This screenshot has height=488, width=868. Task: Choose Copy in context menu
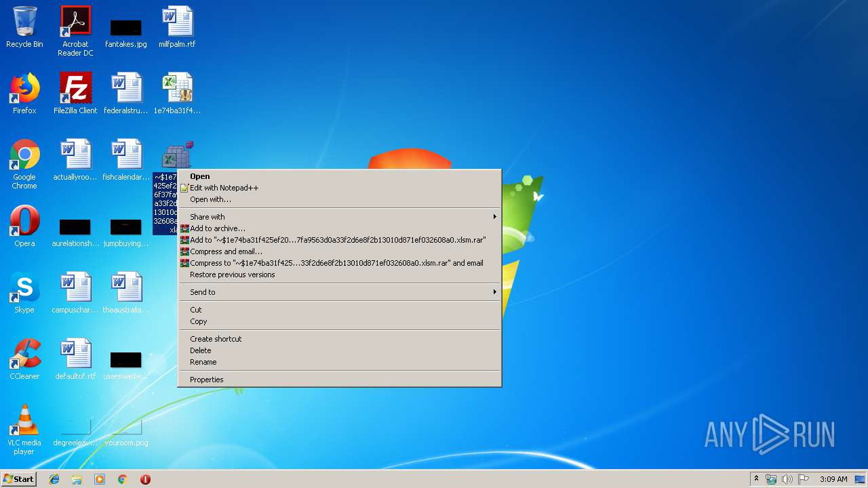(339, 321)
